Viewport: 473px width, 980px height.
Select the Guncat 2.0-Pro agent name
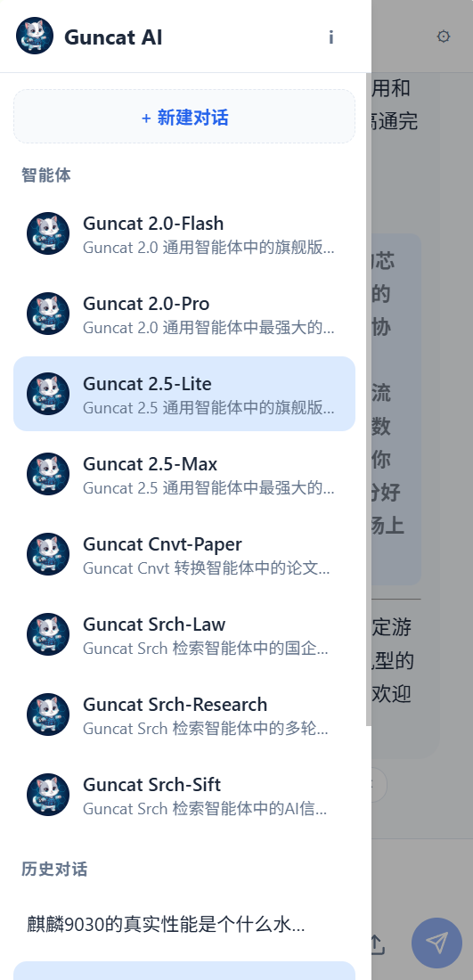tap(146, 304)
